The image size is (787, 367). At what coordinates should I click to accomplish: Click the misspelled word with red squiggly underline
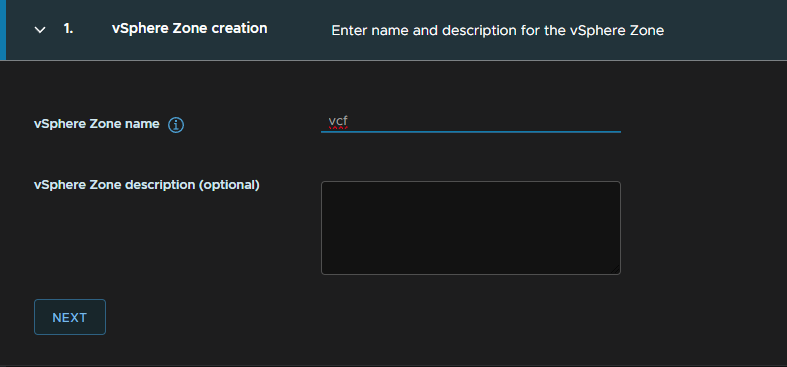pos(338,121)
